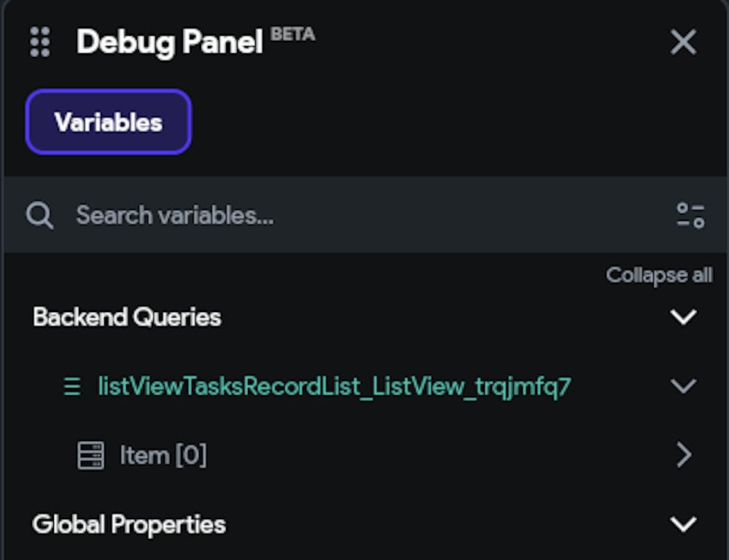Select the Backend Queries section header
This screenshot has width=729, height=560.
click(x=127, y=317)
